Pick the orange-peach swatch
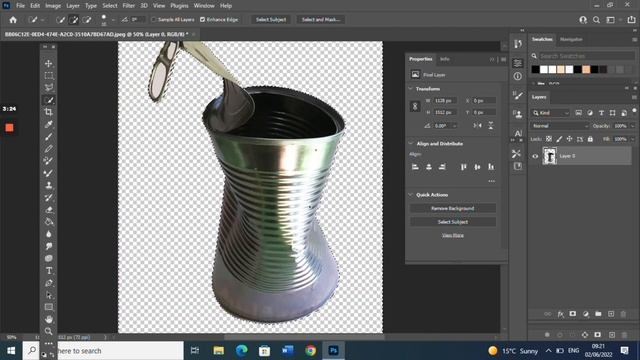 tap(586, 69)
